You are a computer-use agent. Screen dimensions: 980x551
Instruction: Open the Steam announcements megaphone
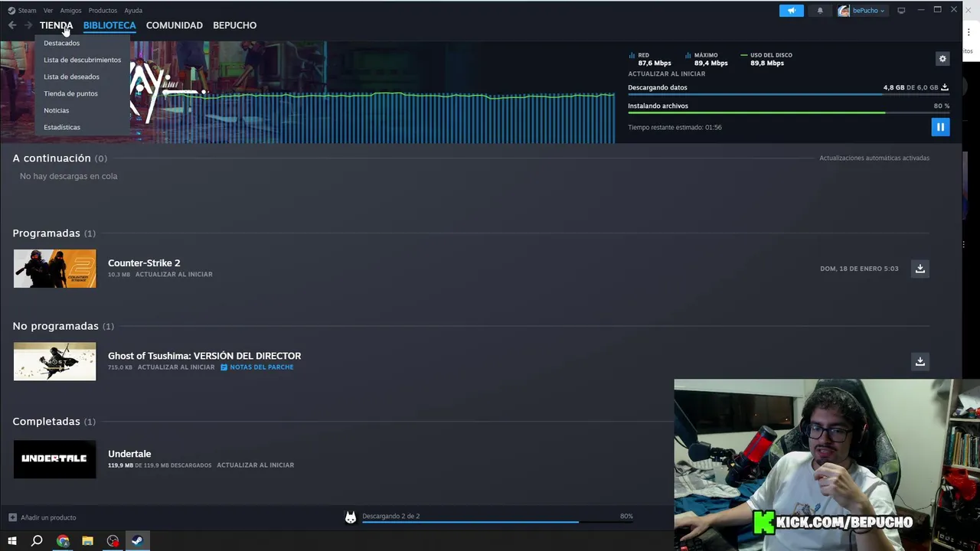click(792, 11)
